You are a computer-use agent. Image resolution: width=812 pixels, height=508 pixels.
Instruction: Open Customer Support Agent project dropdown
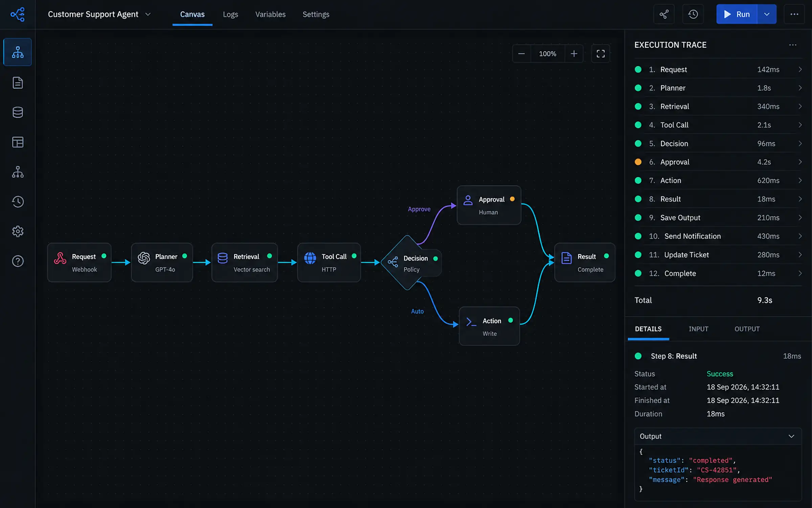tap(99, 14)
